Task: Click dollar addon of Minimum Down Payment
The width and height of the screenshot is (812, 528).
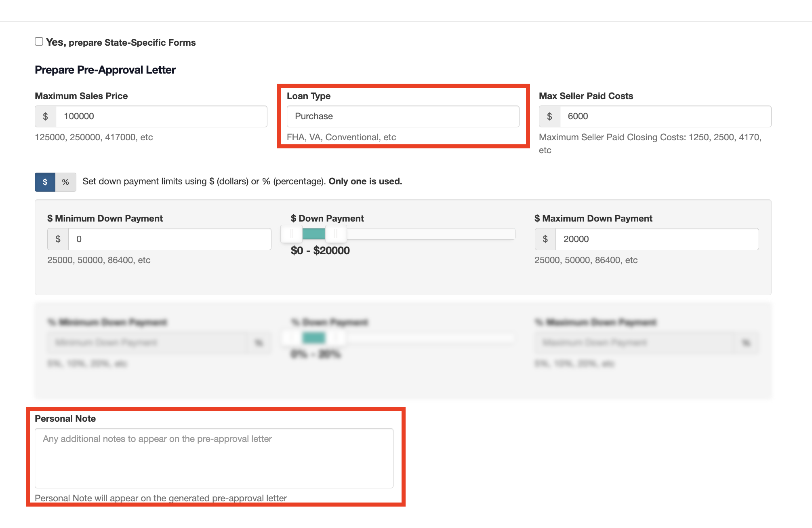Action: (x=58, y=239)
